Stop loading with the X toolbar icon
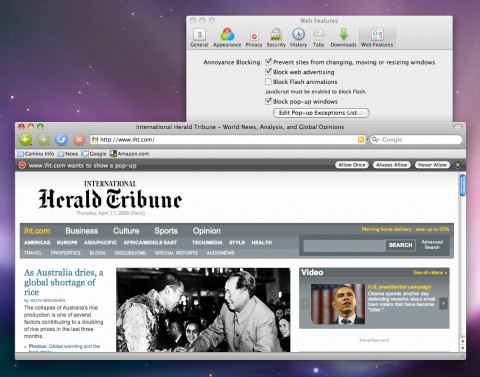480x377 pixels. pyautogui.click(x=79, y=139)
